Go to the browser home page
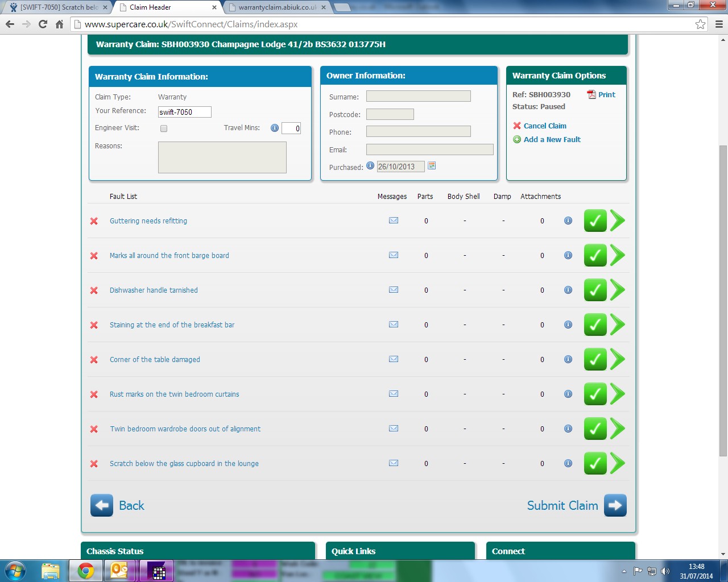728x582 pixels. pos(59,24)
